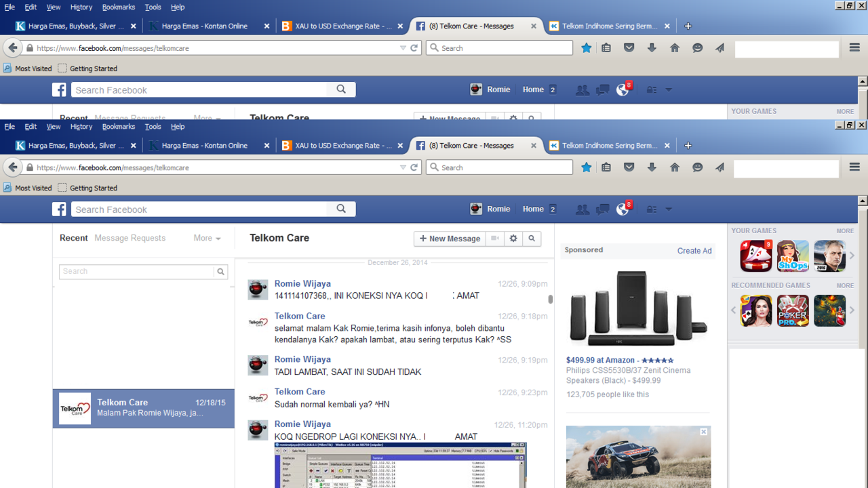The image size is (868, 488).
Task: Select the Message Requests tab
Action: [x=130, y=238]
